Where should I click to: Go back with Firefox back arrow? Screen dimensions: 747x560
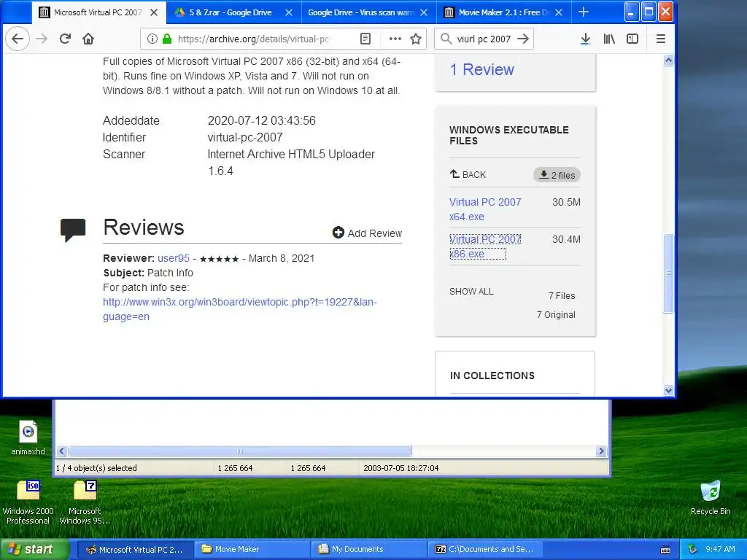pyautogui.click(x=18, y=39)
